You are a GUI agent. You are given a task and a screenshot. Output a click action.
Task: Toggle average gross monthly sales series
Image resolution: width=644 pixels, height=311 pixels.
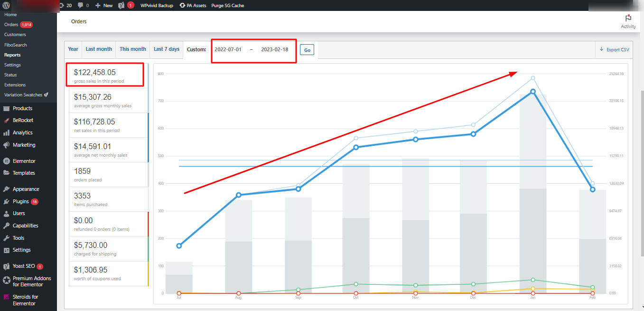(109, 101)
